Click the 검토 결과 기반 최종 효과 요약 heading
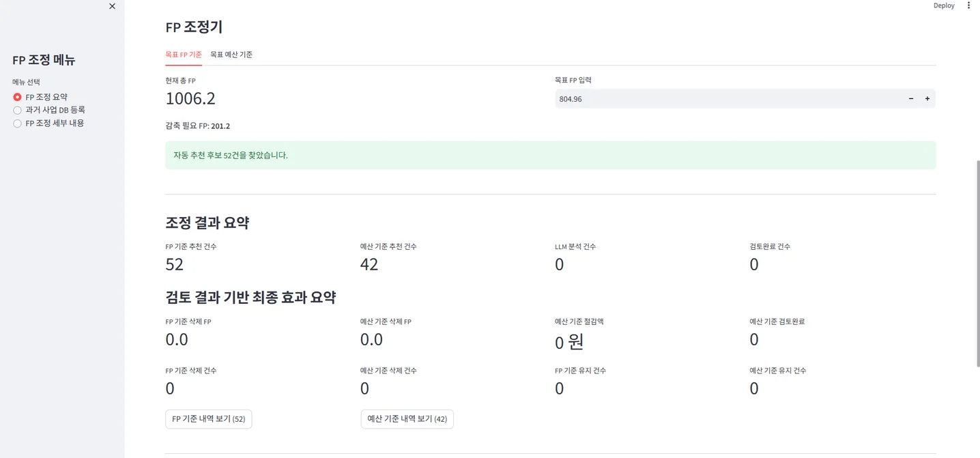 tap(250, 298)
